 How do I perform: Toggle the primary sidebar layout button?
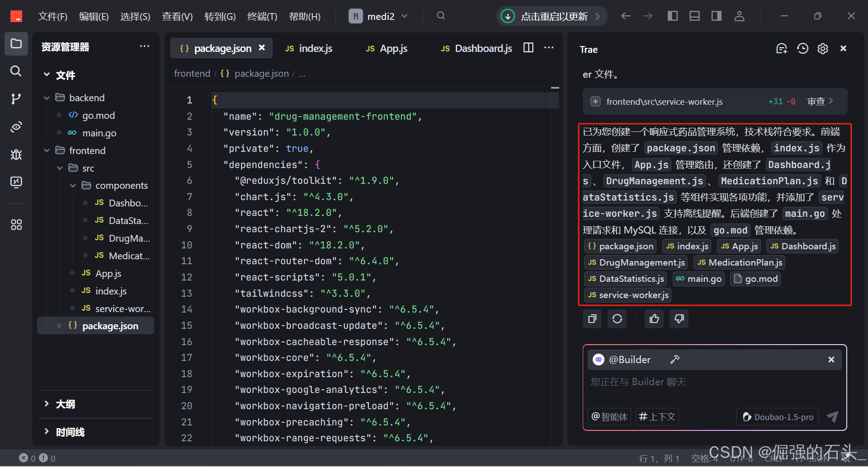pos(672,16)
